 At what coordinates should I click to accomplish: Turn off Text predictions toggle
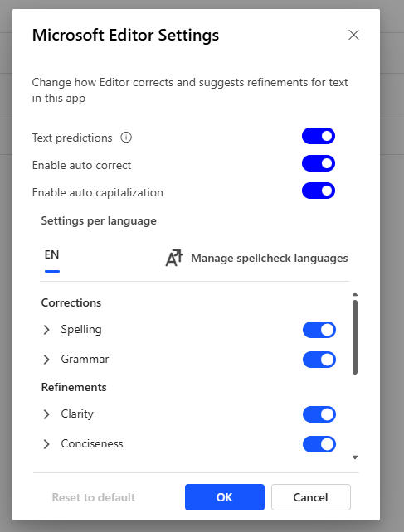click(319, 136)
